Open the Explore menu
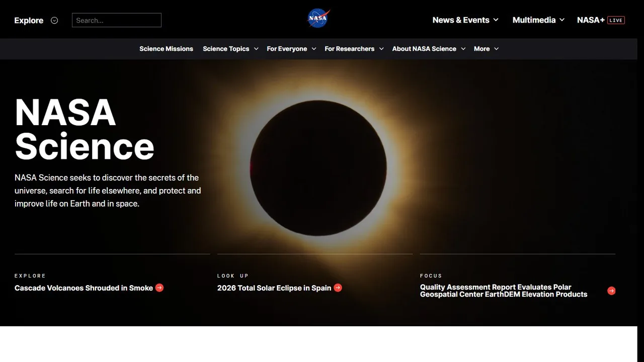Image resolution: width=644 pixels, height=362 pixels. pos(29,21)
